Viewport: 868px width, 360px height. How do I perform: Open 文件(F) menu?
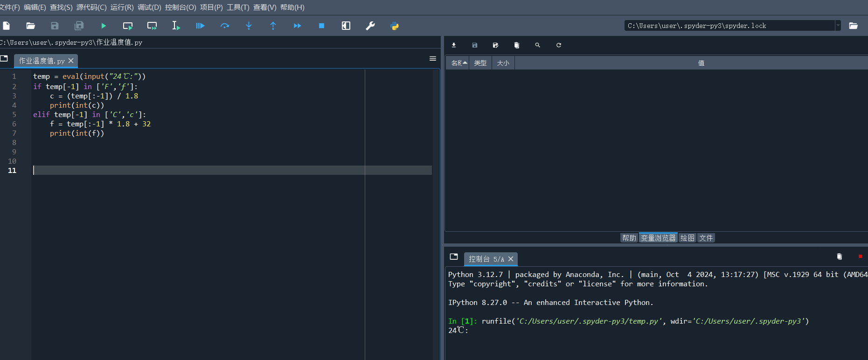click(10, 7)
